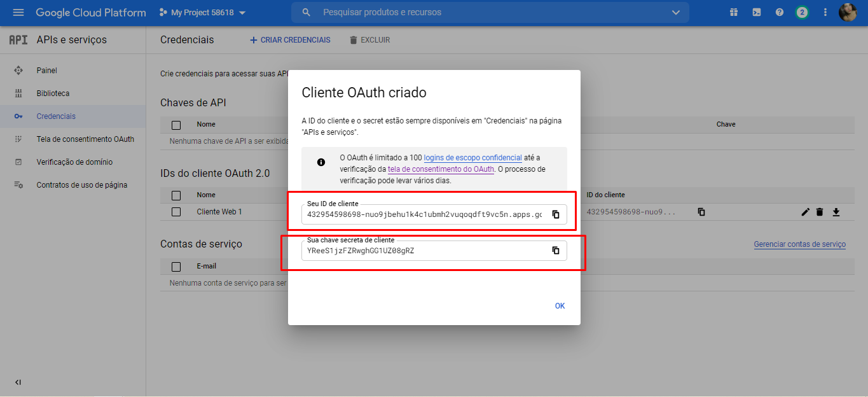Focus the Pesquisar produtos e recursos search field
Viewport: 868px width, 397px height.
pos(490,13)
